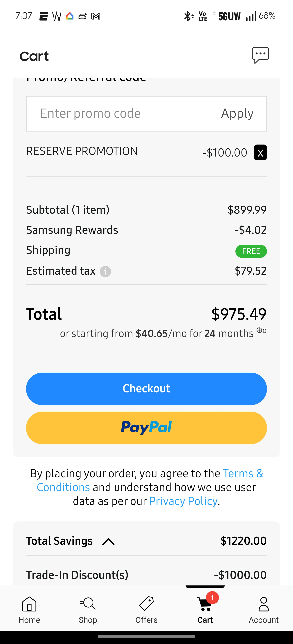Apply the promo code
Image resolution: width=293 pixels, height=644 pixels.
[237, 113]
